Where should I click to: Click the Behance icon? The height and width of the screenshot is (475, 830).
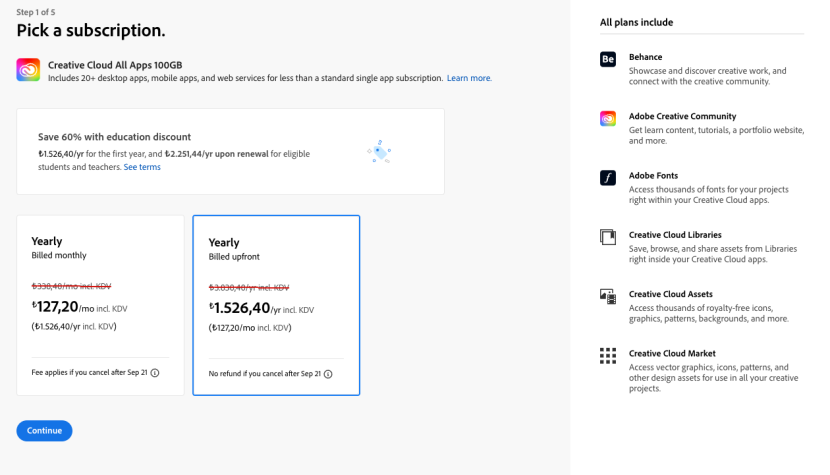pyautogui.click(x=608, y=59)
